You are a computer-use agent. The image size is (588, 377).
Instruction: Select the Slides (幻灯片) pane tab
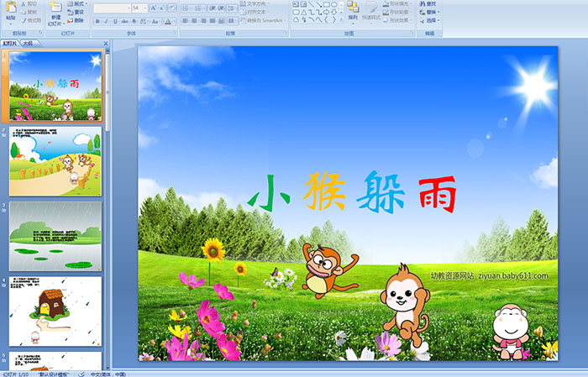pos(9,42)
